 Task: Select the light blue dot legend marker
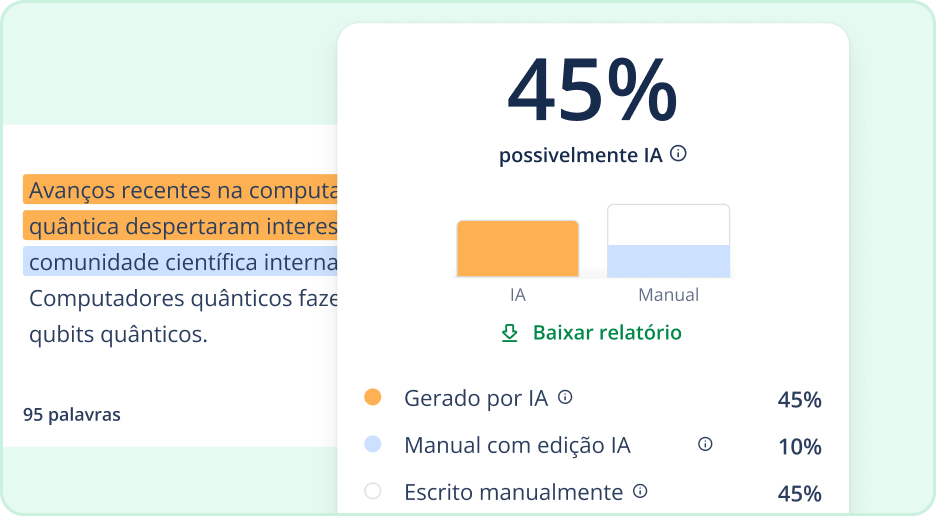pyautogui.click(x=373, y=444)
